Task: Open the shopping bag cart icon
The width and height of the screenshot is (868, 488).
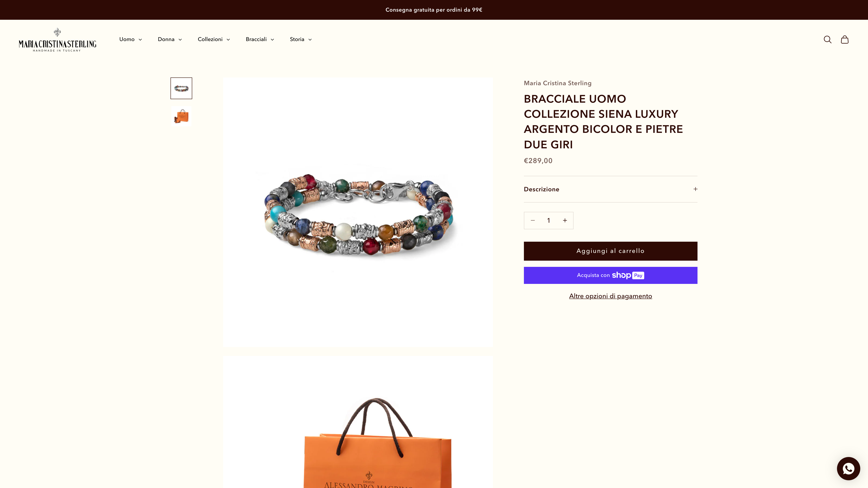Action: (844, 39)
